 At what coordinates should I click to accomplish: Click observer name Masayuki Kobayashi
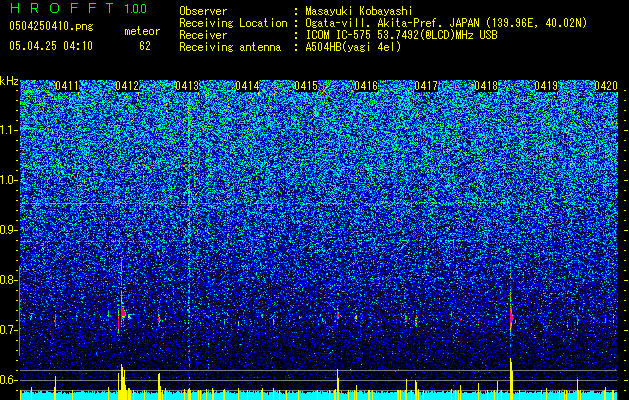pos(359,11)
